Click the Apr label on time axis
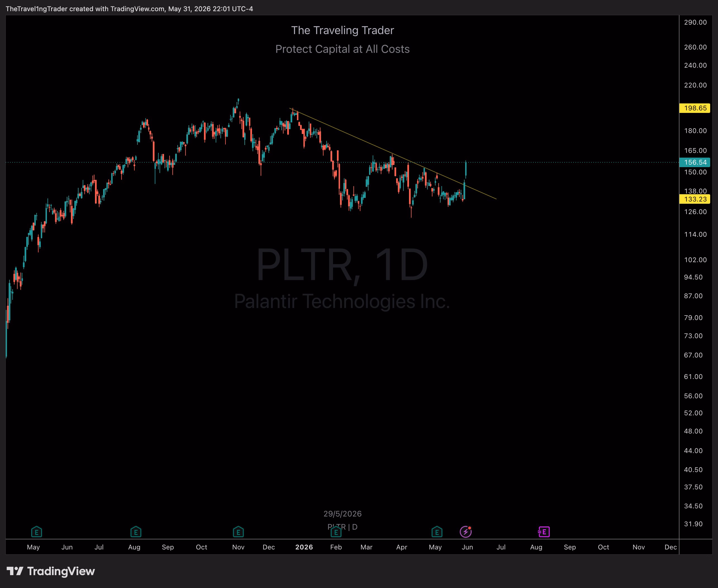 (401, 547)
